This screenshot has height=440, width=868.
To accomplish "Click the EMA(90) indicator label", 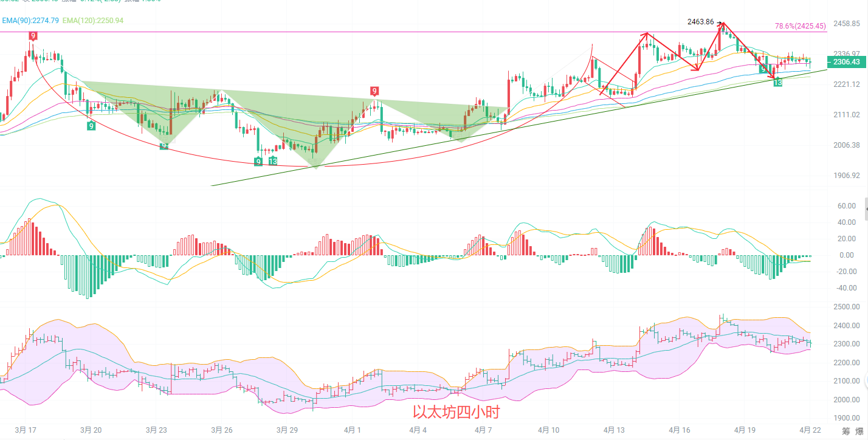I will [30, 21].
